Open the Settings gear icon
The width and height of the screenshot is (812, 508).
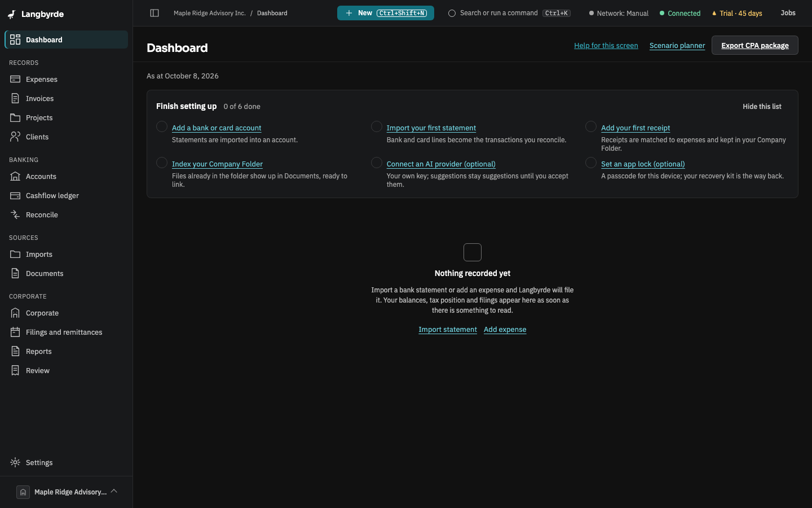click(x=15, y=462)
